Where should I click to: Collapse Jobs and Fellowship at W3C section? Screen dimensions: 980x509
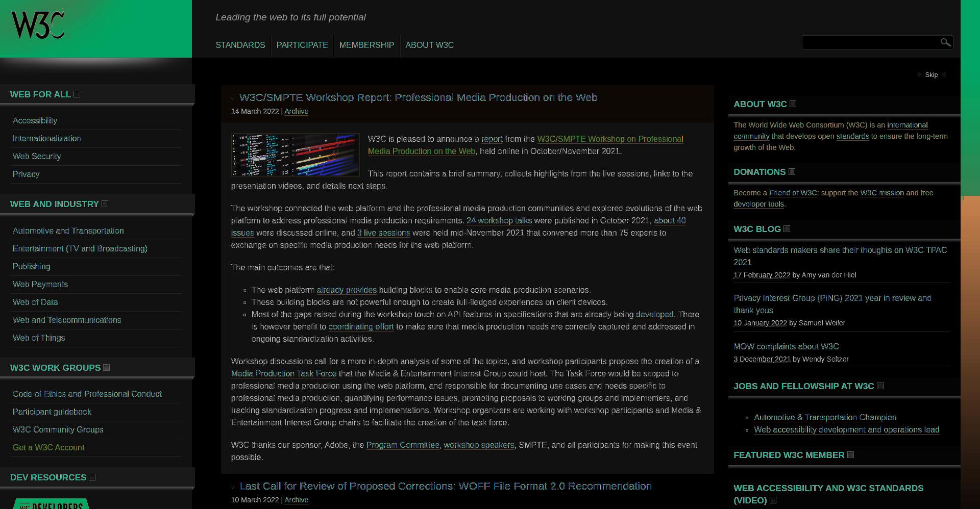tap(880, 386)
